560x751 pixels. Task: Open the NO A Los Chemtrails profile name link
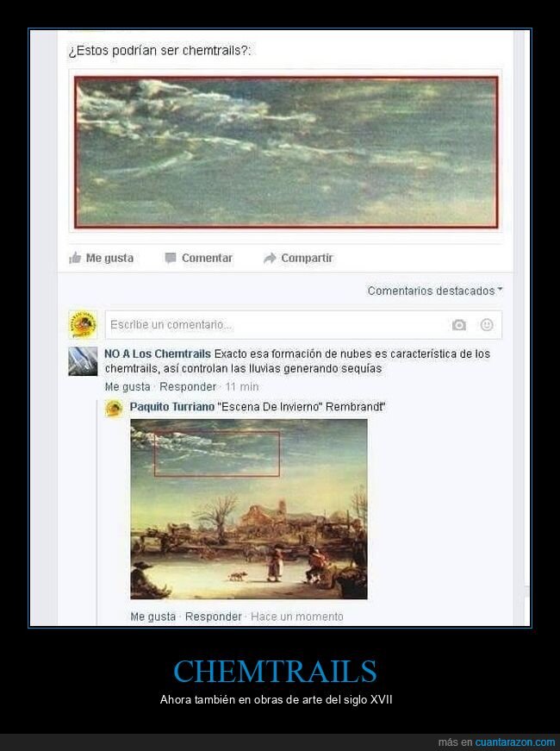coord(158,354)
